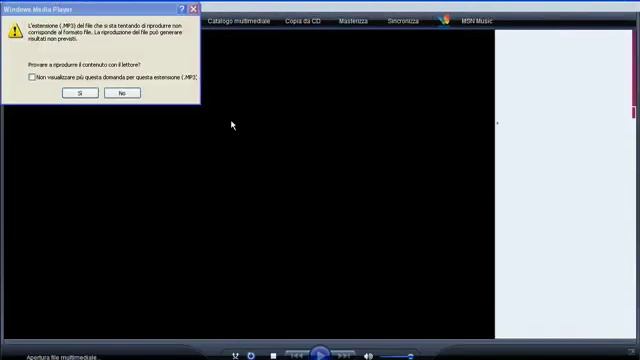The image size is (640, 360).
Task: Start playback with the Play button
Action: click(x=320, y=354)
